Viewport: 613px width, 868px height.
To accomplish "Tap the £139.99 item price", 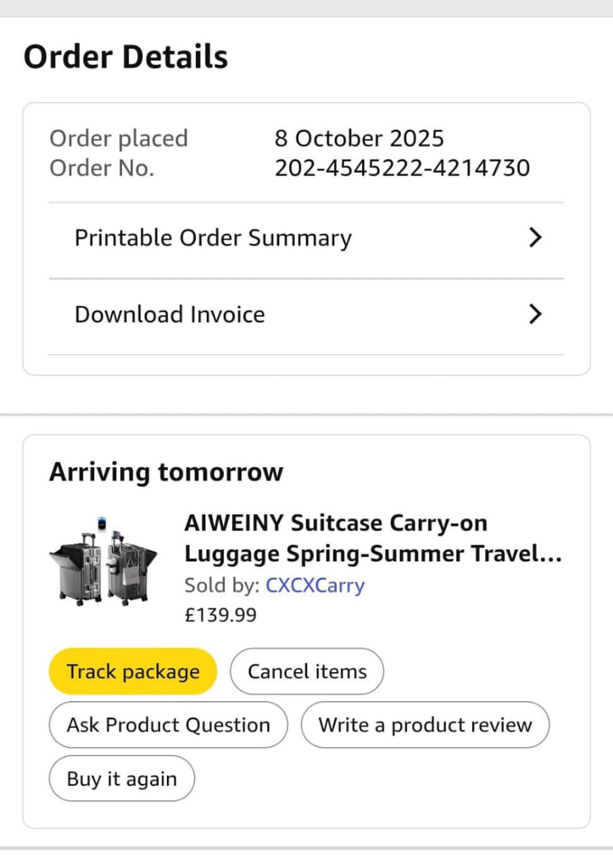I will click(220, 615).
